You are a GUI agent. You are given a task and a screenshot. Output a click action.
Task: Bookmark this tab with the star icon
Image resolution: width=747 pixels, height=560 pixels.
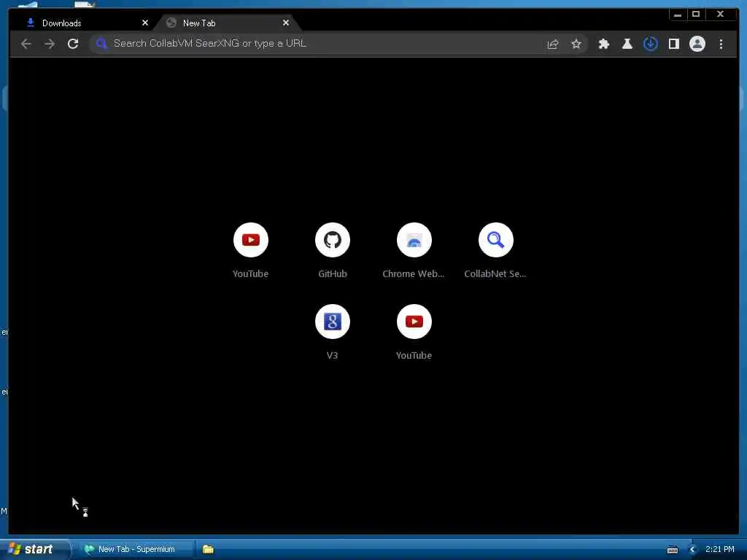tap(576, 44)
